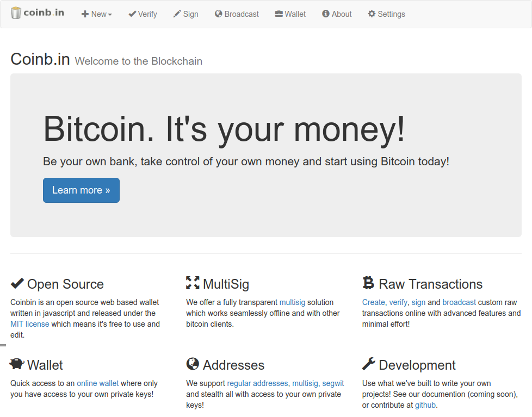Click the regular addresses link
Viewport: 532px width, 417px height.
tap(257, 383)
